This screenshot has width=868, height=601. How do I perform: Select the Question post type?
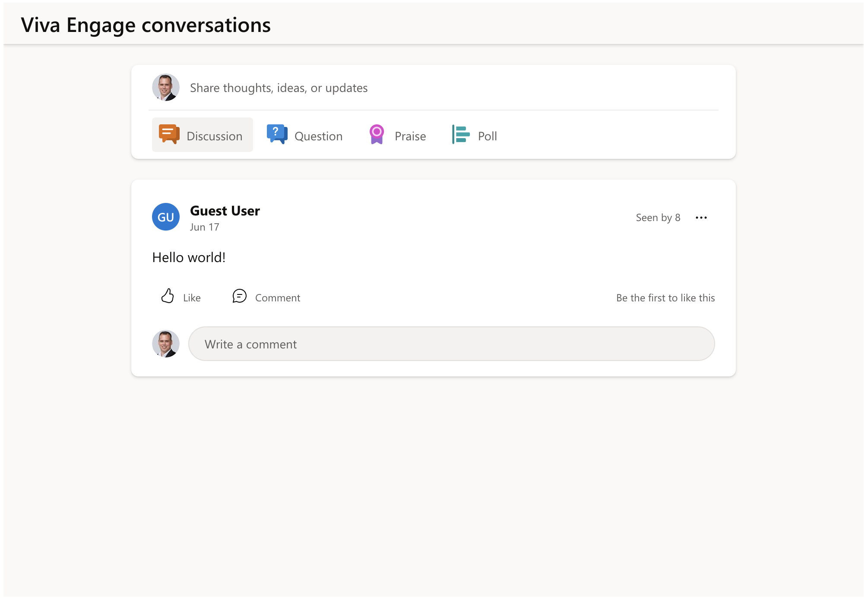tap(305, 135)
